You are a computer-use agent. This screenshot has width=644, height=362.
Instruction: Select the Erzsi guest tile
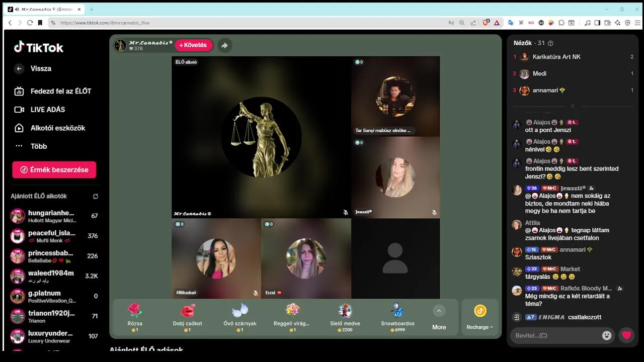306,258
